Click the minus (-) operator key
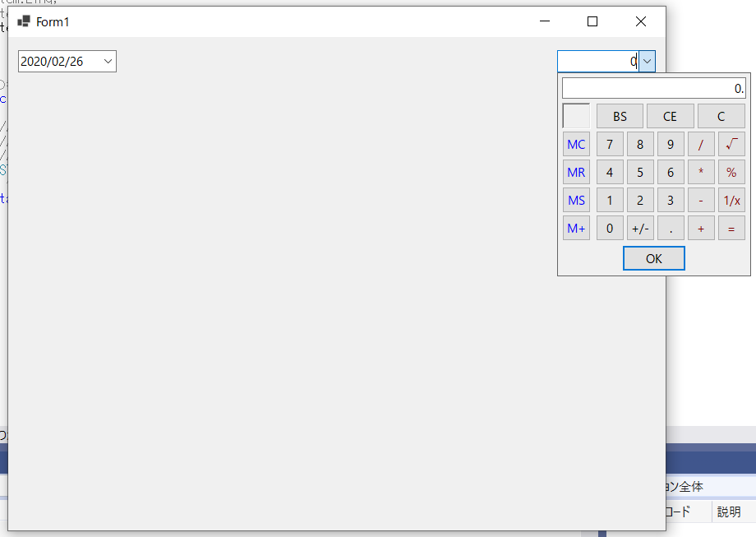Image resolution: width=756 pixels, height=537 pixels. point(701,200)
